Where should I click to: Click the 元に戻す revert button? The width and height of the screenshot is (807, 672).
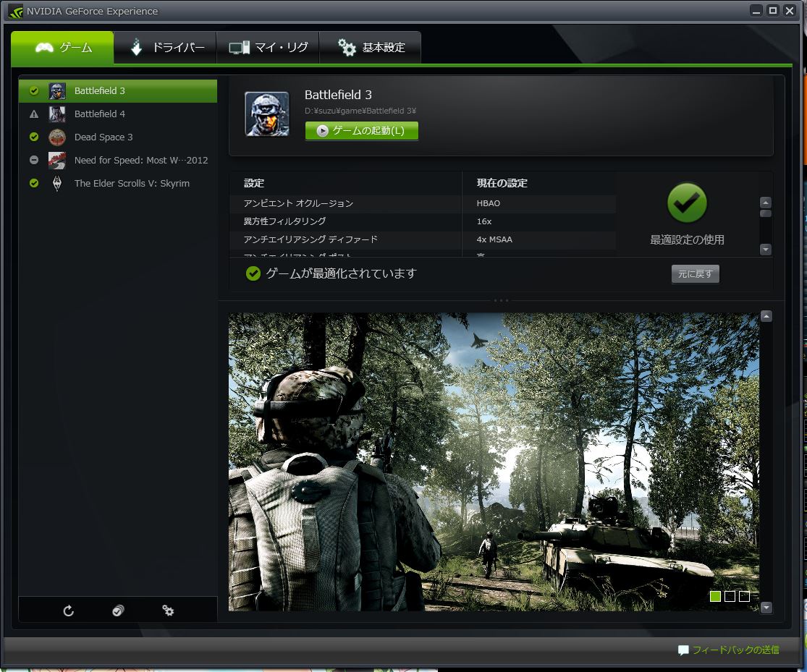click(696, 273)
